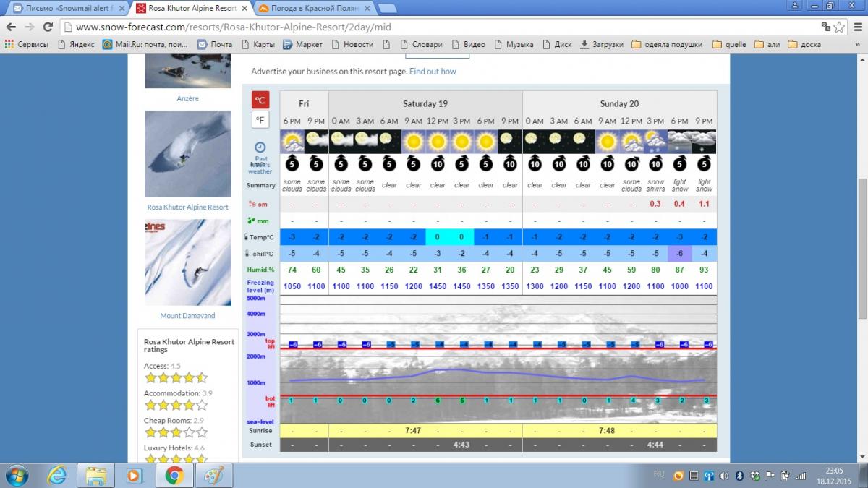
Task: Reload the snow-forecast page
Action: (x=48, y=27)
